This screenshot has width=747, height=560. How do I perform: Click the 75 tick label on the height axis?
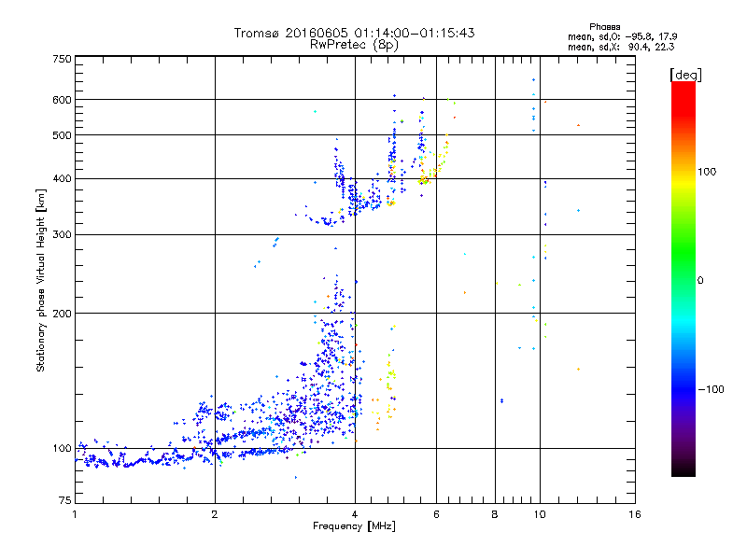(63, 502)
